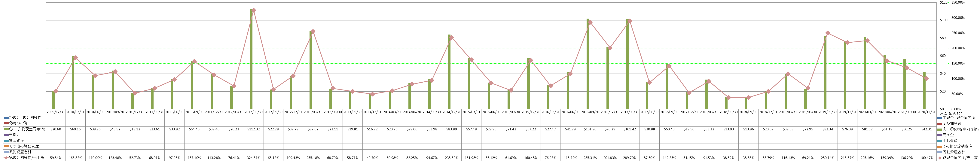Click the diamond marker at the 2013/03/31 point

coord(313,32)
